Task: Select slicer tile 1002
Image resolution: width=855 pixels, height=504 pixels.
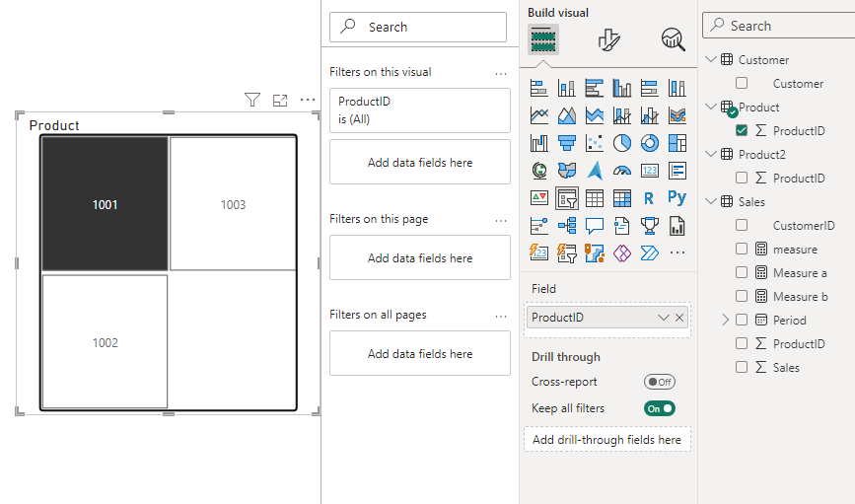Action: pyautogui.click(x=105, y=342)
